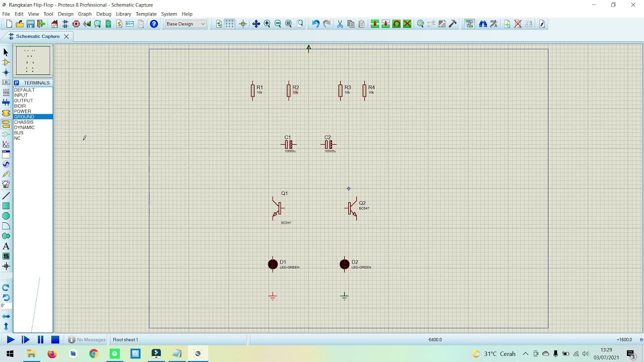Open the Base Design variant dropdown
The width and height of the screenshot is (644, 362).
point(186,24)
